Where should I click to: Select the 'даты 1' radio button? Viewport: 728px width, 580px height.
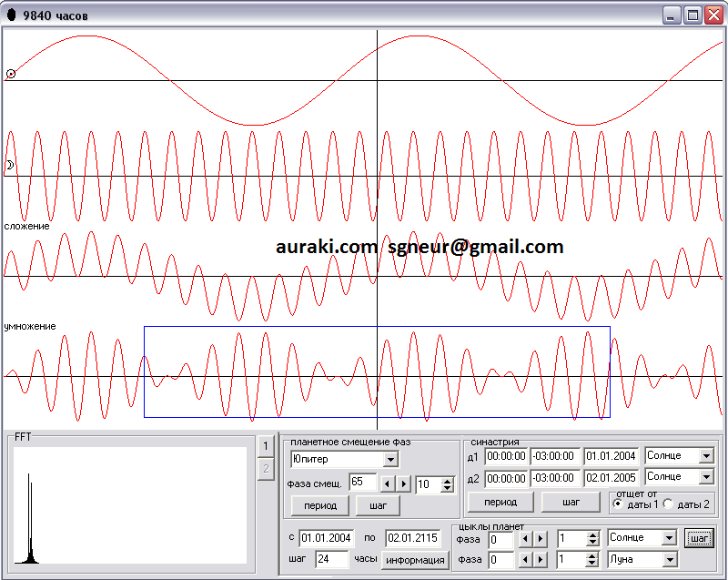pos(619,504)
